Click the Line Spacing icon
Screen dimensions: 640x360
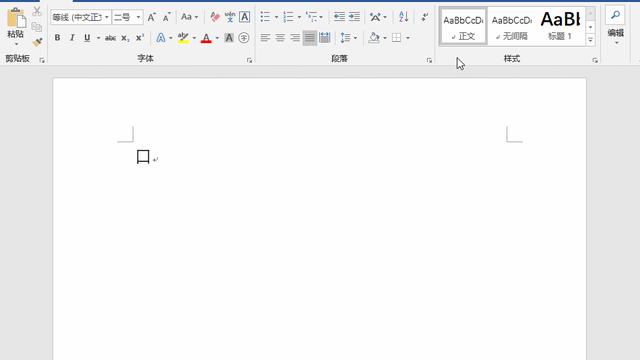[x=345, y=38]
